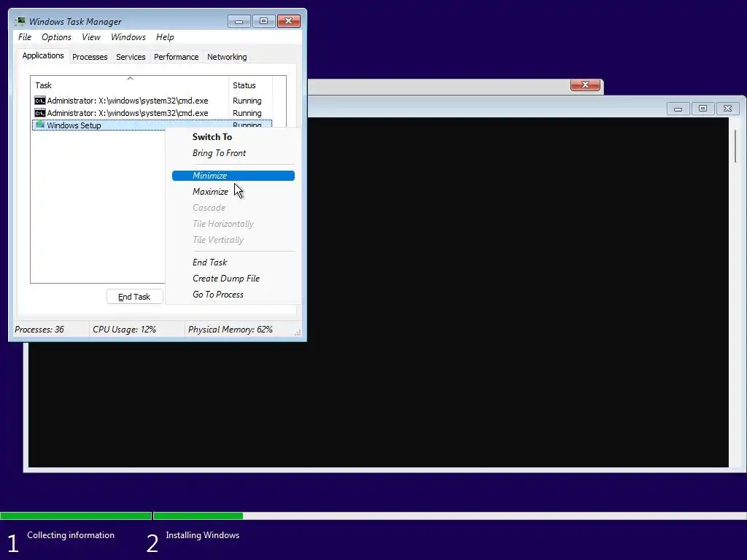Image resolution: width=747 pixels, height=560 pixels.
Task: Close the Windows Setup dialog with red X
Action: (585, 85)
